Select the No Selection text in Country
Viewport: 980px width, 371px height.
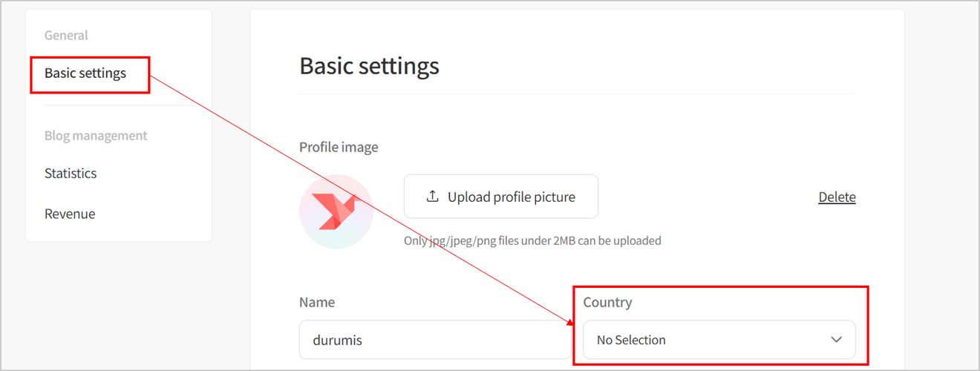tap(631, 340)
